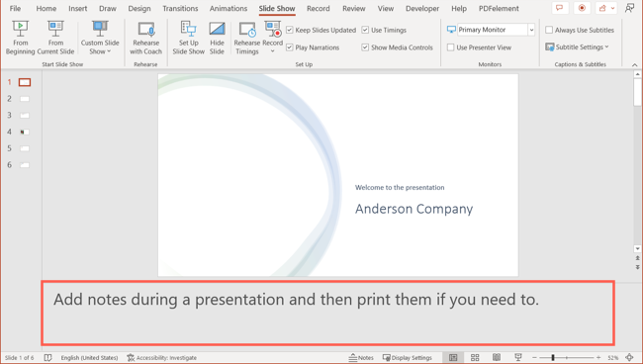The width and height of the screenshot is (643, 364).
Task: Click the 52% zoom level
Action: (613, 358)
